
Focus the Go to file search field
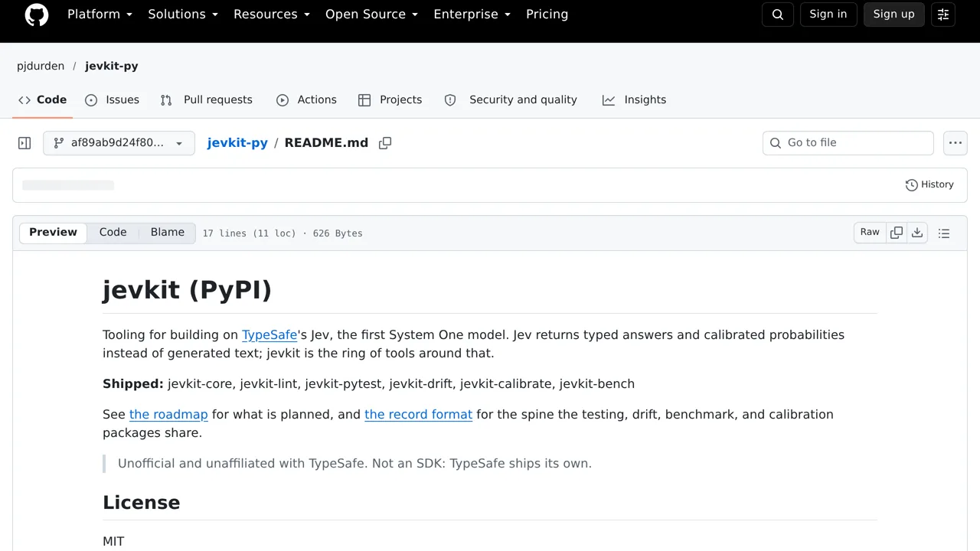click(848, 143)
